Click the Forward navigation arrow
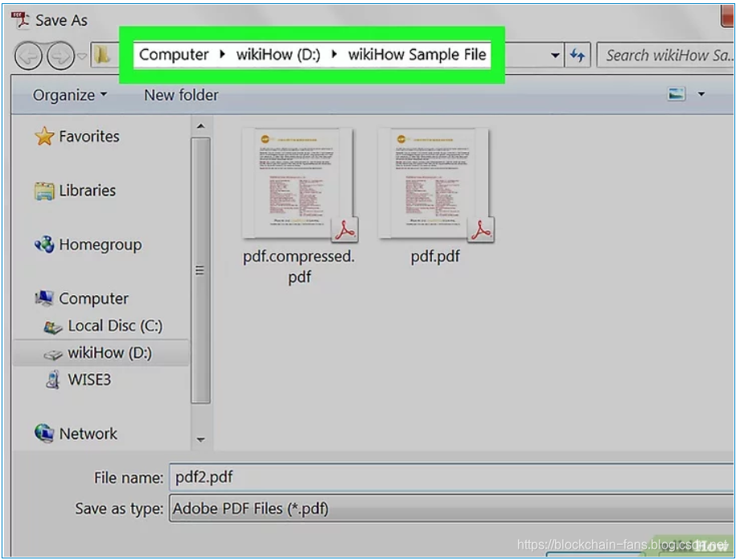 click(60, 56)
